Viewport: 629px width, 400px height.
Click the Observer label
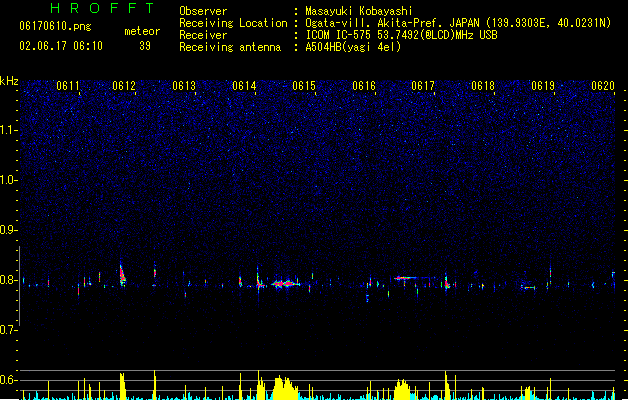(x=203, y=11)
